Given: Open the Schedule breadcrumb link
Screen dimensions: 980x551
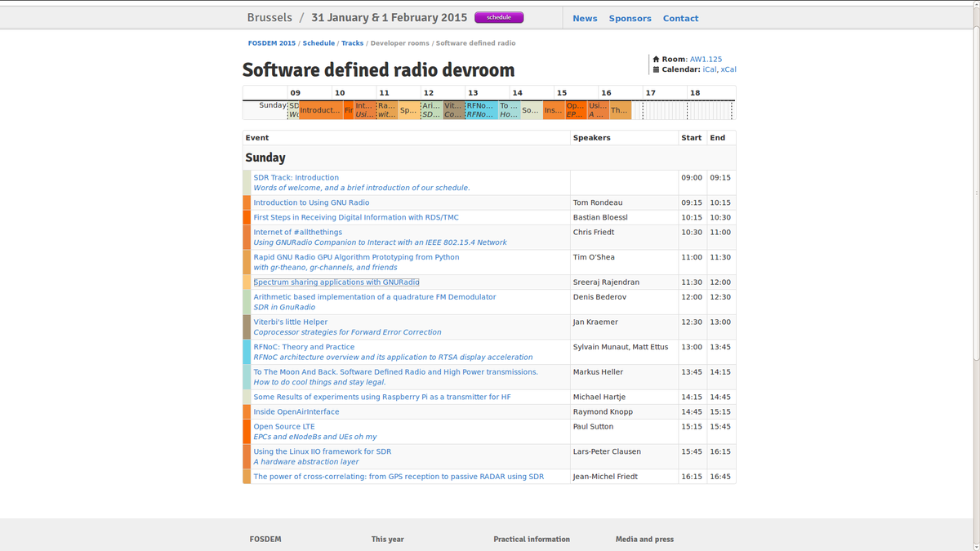Looking at the screenshot, I should 318,43.
